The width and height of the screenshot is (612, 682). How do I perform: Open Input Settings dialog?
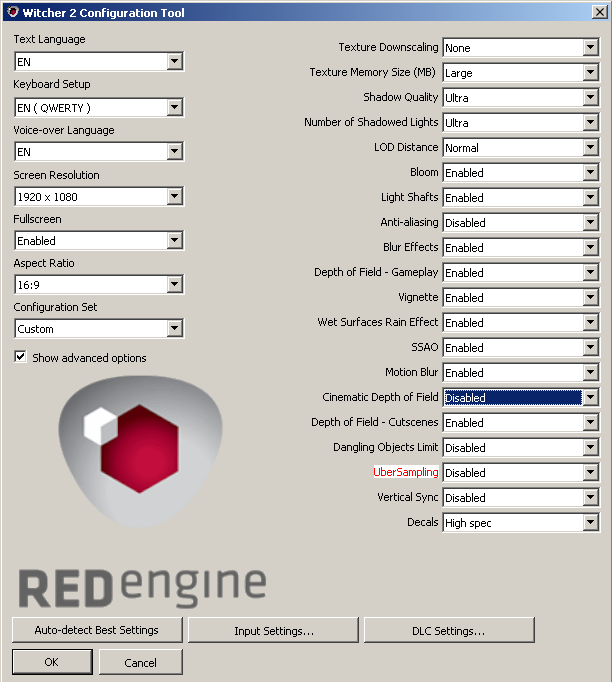[273, 630]
